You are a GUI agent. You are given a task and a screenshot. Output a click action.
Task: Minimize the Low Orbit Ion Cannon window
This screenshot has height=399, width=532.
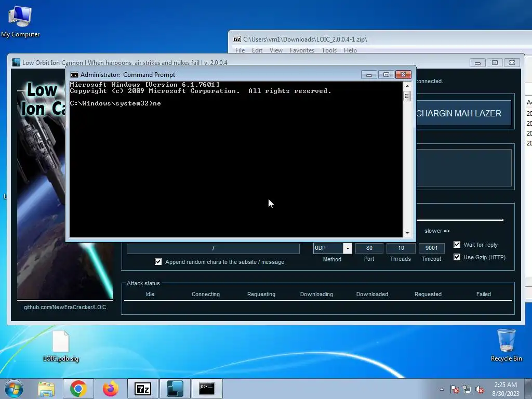click(x=478, y=63)
